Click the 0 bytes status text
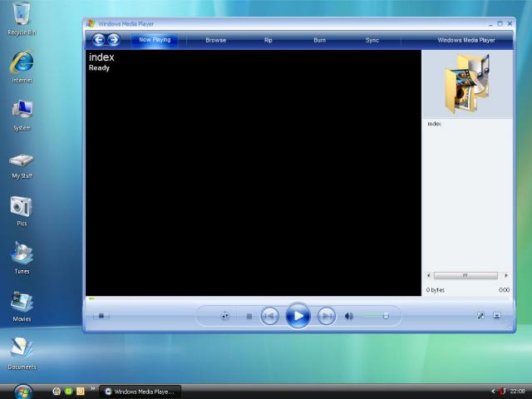 click(436, 290)
